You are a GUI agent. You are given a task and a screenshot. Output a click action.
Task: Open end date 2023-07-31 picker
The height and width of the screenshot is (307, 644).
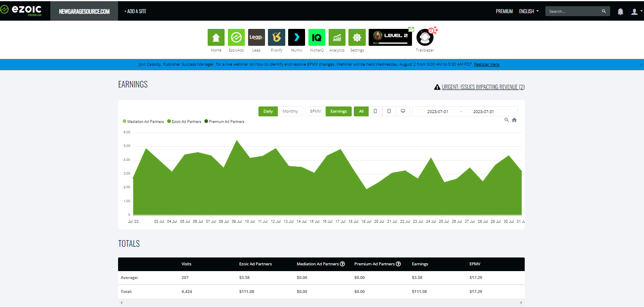pos(483,111)
